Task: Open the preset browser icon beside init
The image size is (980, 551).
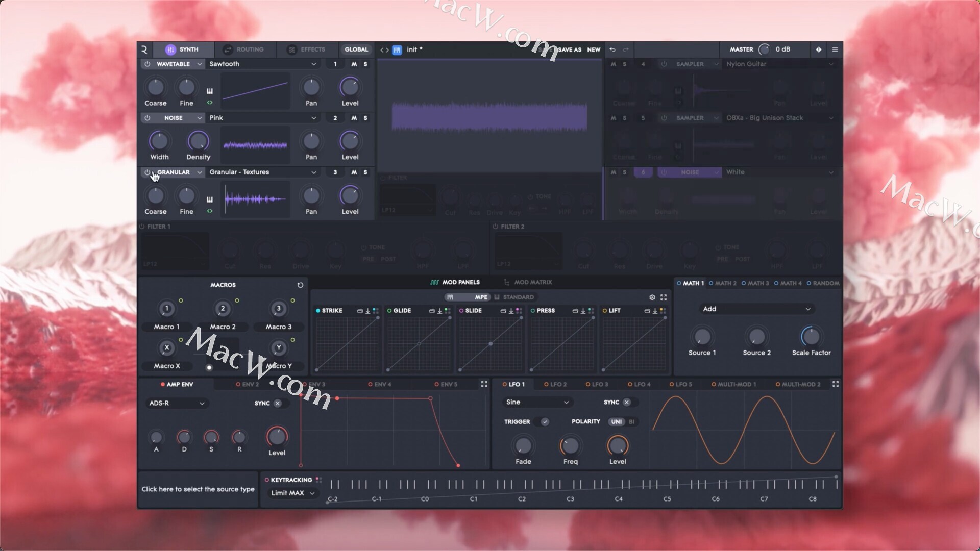Action: point(397,49)
